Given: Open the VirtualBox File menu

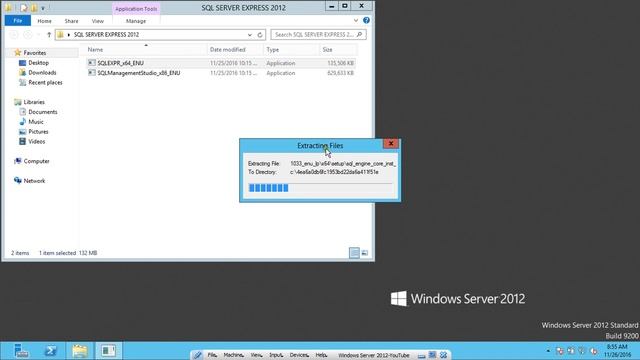Looking at the screenshot, I should coord(212,355).
